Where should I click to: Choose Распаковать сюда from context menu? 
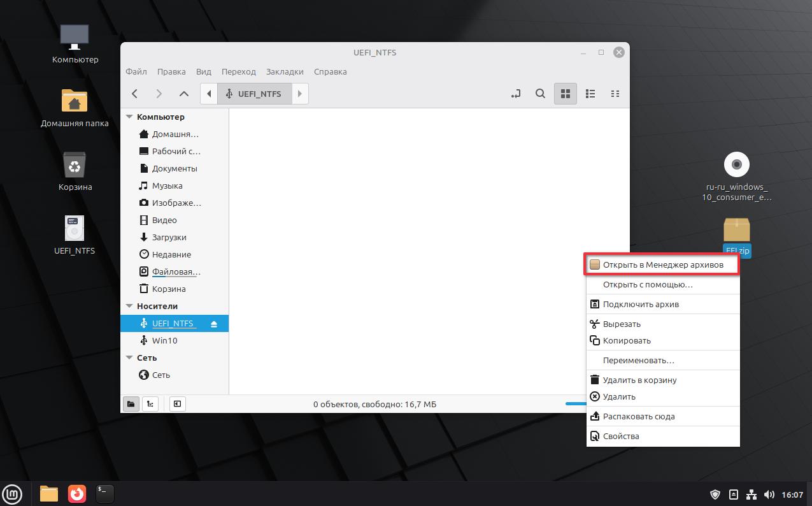663,416
